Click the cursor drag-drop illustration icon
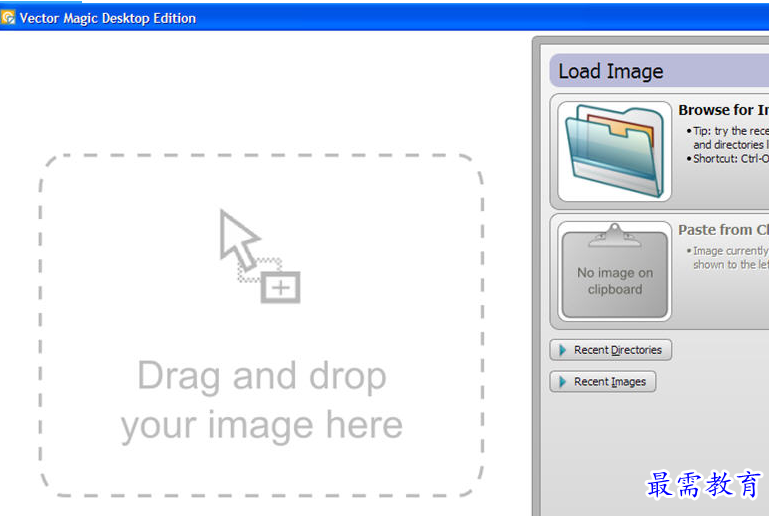This screenshot has height=516, width=769. pos(259,257)
